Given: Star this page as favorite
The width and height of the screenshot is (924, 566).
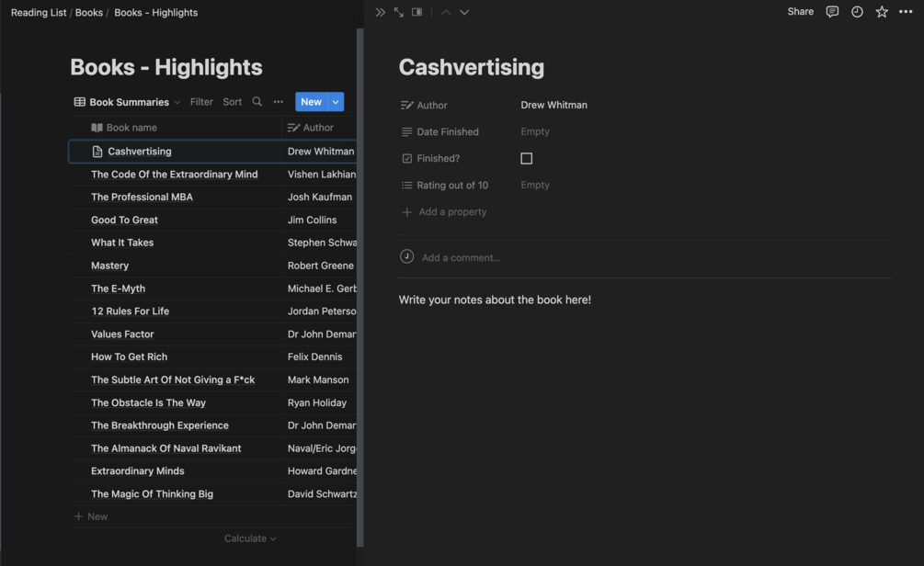Looking at the screenshot, I should pos(882,12).
